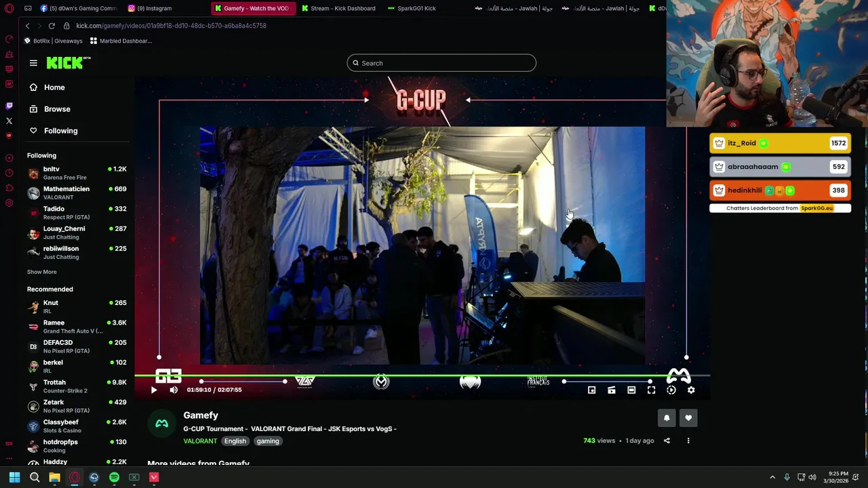Expand Following list with Show More
This screenshot has width=868, height=488.
42,272
